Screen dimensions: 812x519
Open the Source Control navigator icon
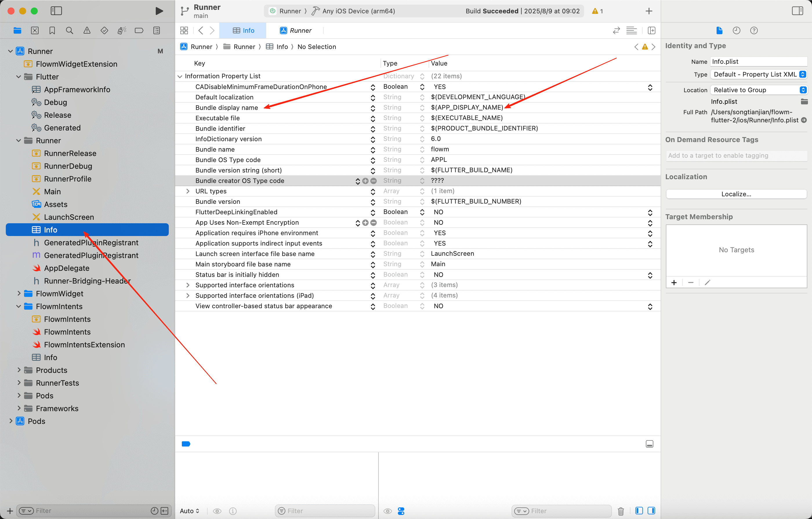(35, 30)
